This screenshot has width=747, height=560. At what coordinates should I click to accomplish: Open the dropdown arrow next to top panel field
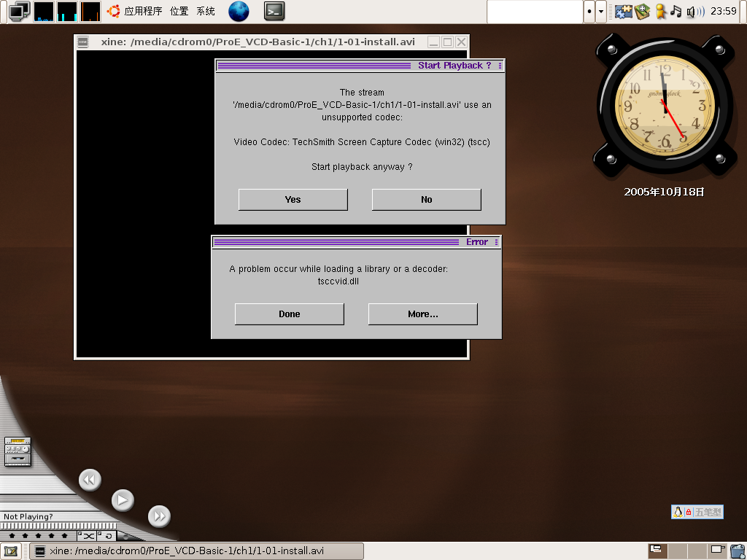[601, 12]
